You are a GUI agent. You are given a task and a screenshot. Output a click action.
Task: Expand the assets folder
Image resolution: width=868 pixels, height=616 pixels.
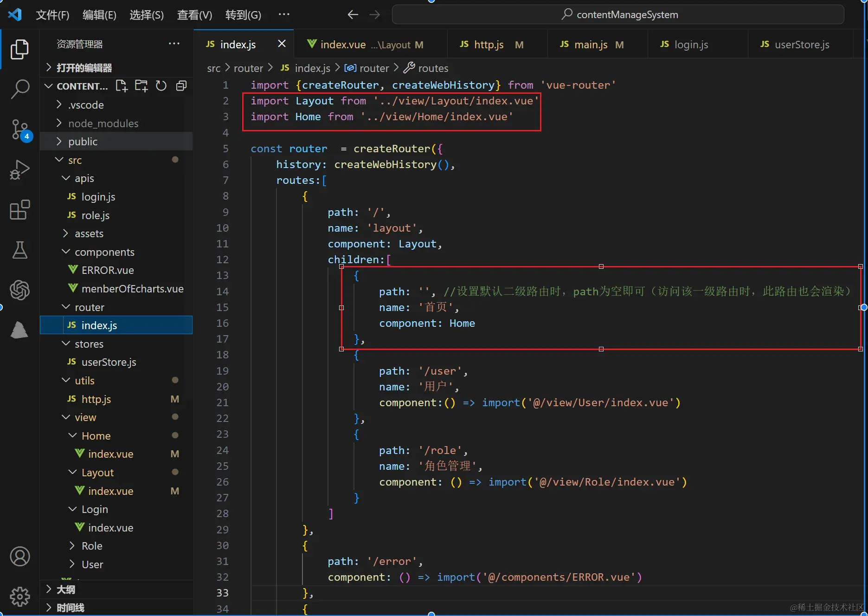(116, 233)
